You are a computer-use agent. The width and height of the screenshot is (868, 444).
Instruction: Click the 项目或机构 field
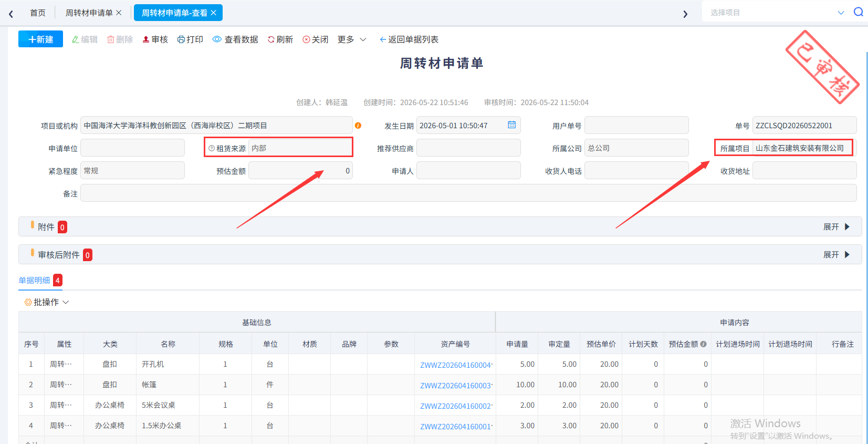tap(216, 125)
